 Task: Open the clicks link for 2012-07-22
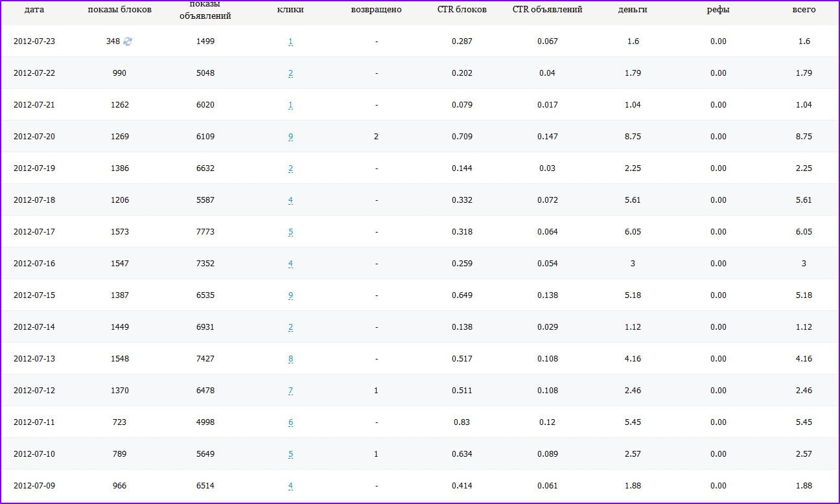290,73
